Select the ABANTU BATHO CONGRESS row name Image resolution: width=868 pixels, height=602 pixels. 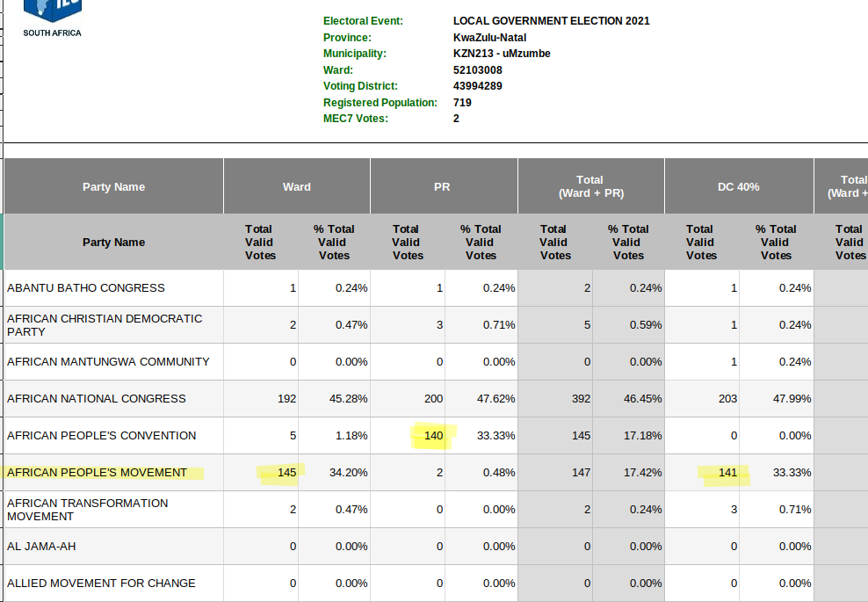click(86, 288)
